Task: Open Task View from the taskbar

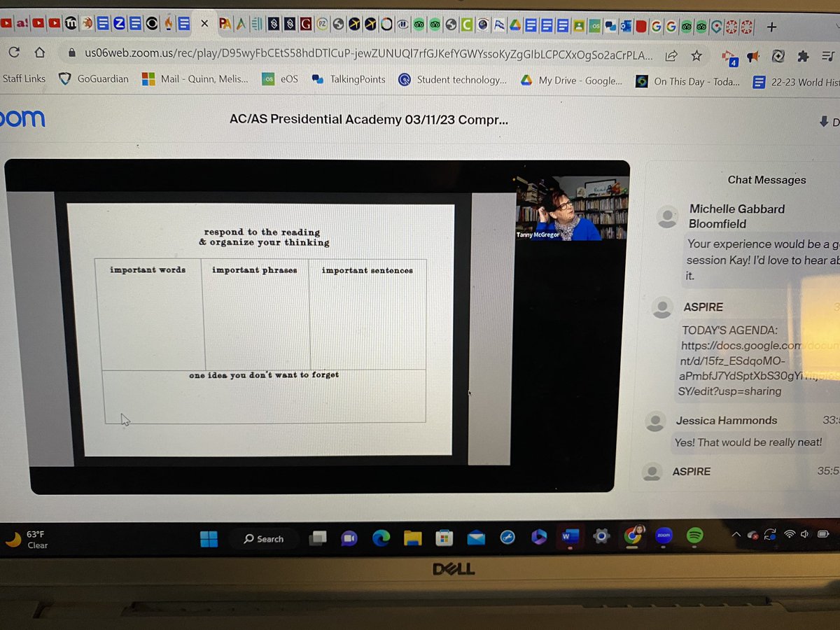Action: tap(318, 538)
